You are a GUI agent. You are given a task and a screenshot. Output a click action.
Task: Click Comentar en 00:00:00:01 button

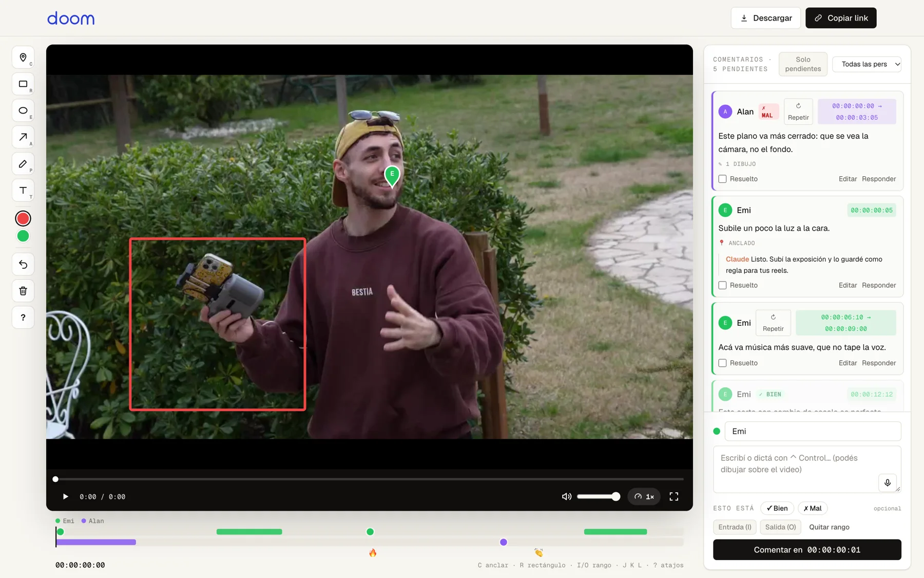pos(807,550)
